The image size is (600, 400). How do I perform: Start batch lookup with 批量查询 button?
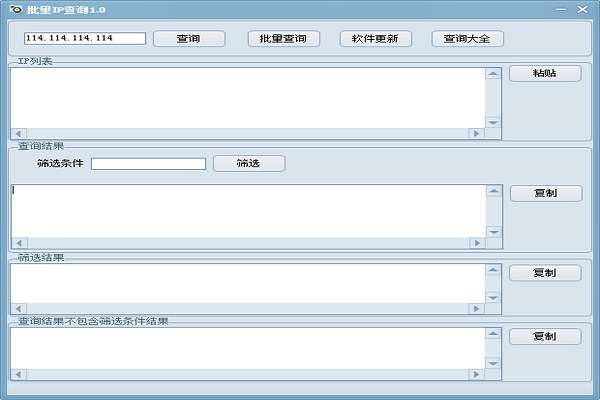[x=284, y=39]
